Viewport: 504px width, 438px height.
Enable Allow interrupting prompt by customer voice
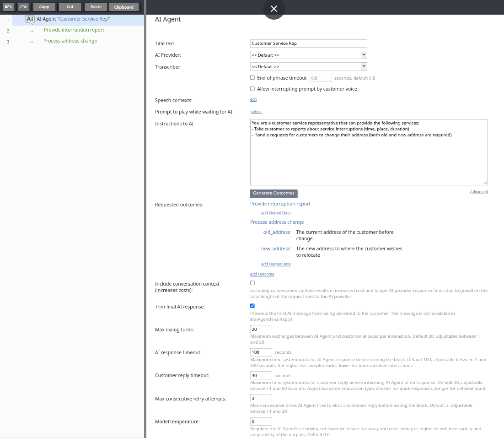tap(252, 89)
